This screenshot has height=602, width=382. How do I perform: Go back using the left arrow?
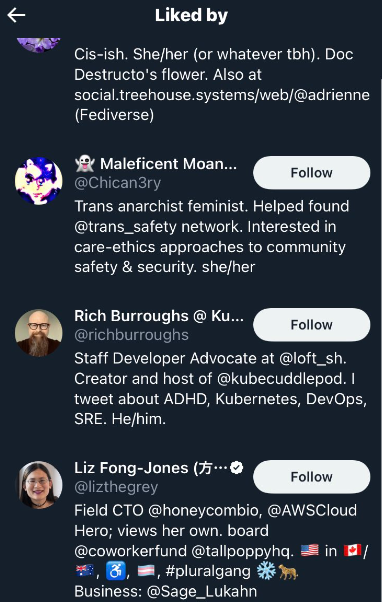click(16, 15)
